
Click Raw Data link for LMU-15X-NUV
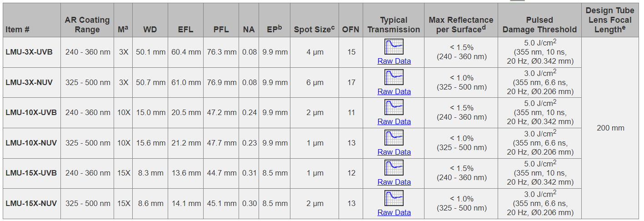[394, 212]
